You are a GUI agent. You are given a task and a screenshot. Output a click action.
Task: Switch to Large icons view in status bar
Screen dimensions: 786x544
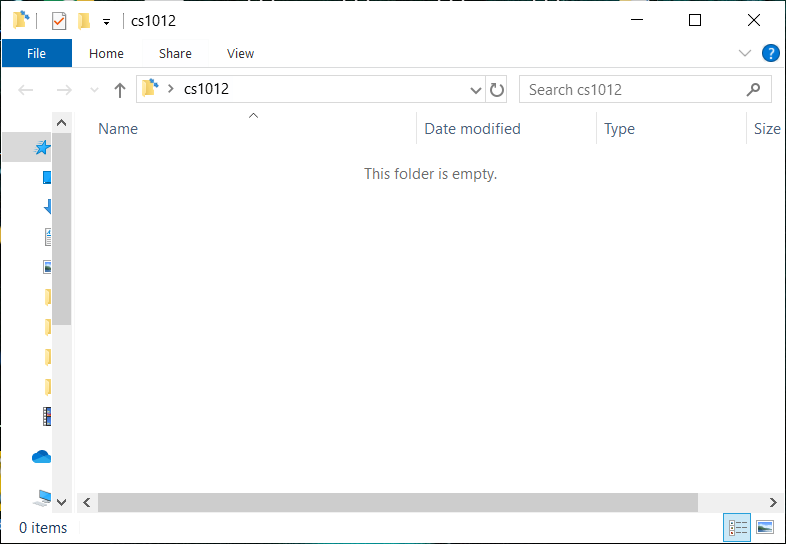(765, 527)
